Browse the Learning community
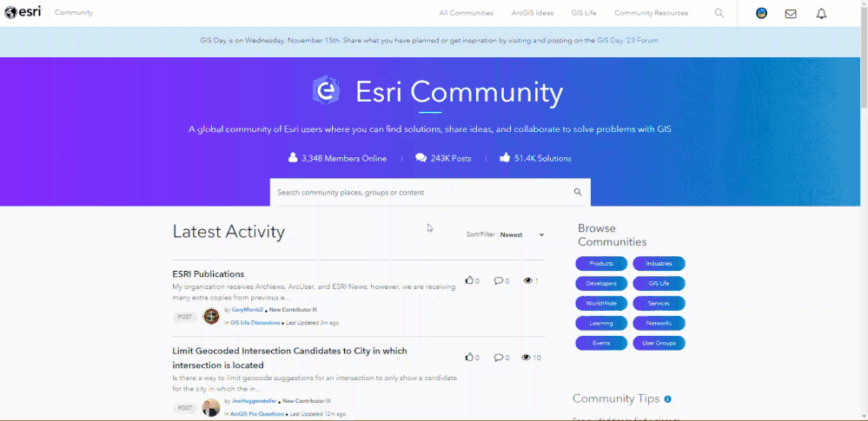This screenshot has height=421, width=868. (x=601, y=323)
